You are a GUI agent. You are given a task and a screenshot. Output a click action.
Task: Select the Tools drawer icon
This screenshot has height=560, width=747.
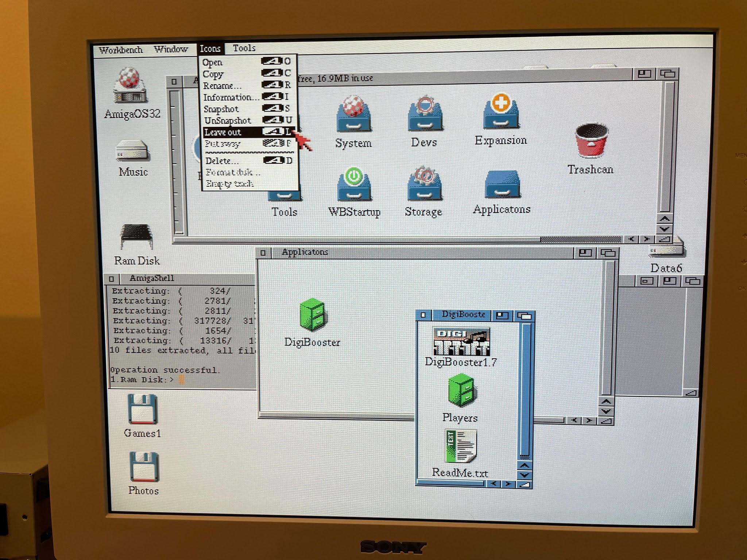point(285,197)
